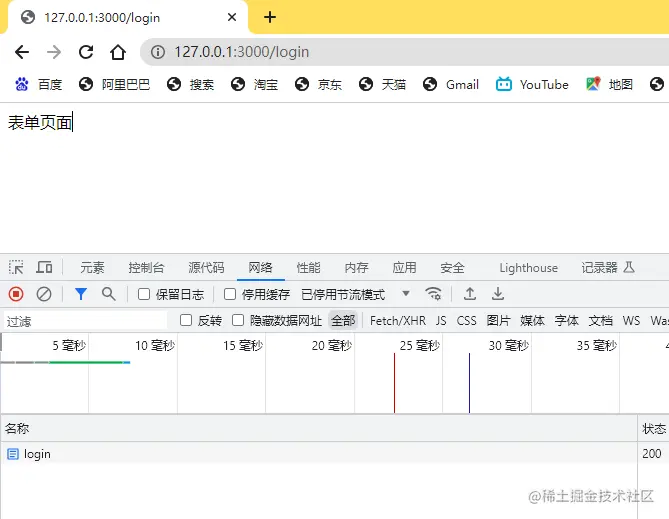The width and height of the screenshot is (669, 519).
Task: Open the 百度 bookmark
Action: [39, 85]
